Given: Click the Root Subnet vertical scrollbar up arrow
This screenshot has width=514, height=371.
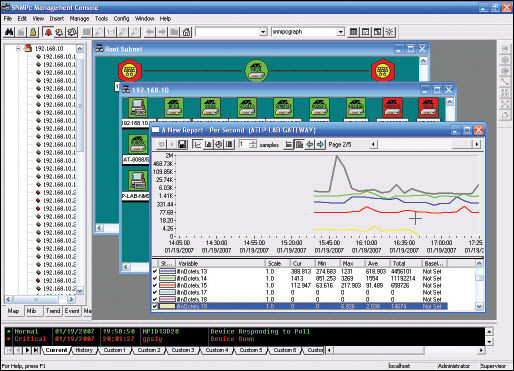Looking at the screenshot, I should point(423,61).
